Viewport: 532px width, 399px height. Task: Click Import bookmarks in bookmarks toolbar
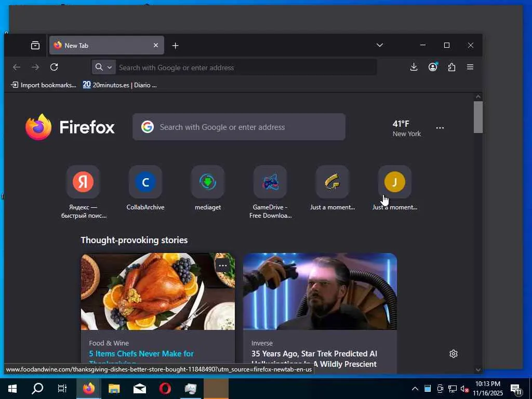coord(44,85)
